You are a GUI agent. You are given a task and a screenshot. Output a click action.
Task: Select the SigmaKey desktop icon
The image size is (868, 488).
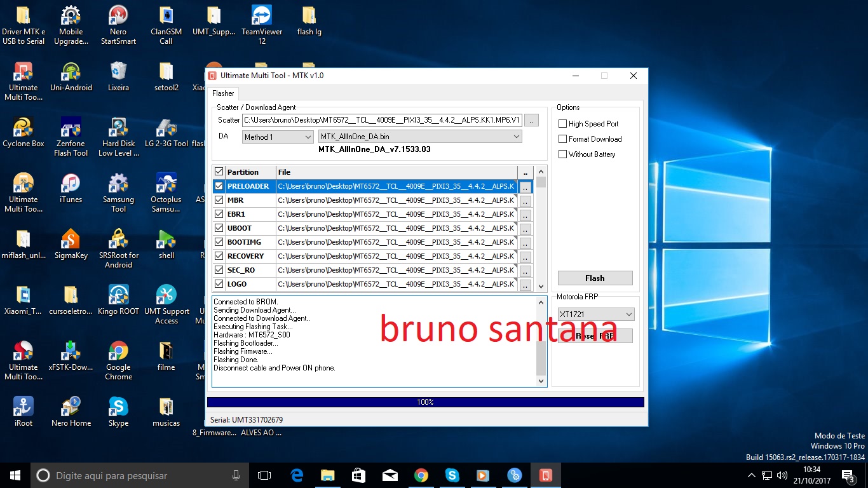click(x=71, y=245)
